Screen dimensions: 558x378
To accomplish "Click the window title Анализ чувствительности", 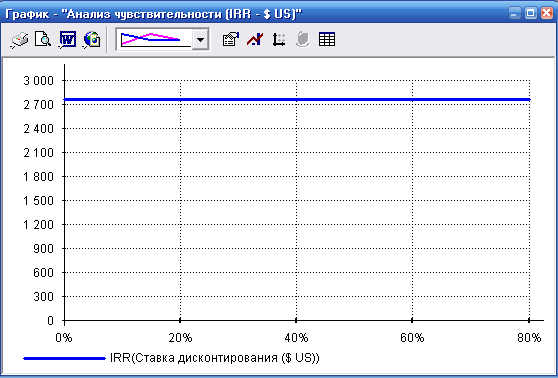I will [x=144, y=14].
